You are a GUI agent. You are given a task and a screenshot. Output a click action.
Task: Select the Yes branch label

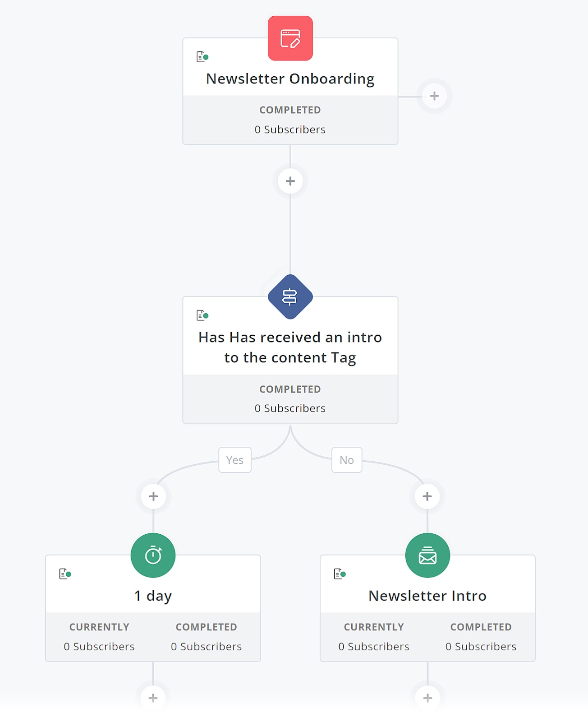coord(234,460)
